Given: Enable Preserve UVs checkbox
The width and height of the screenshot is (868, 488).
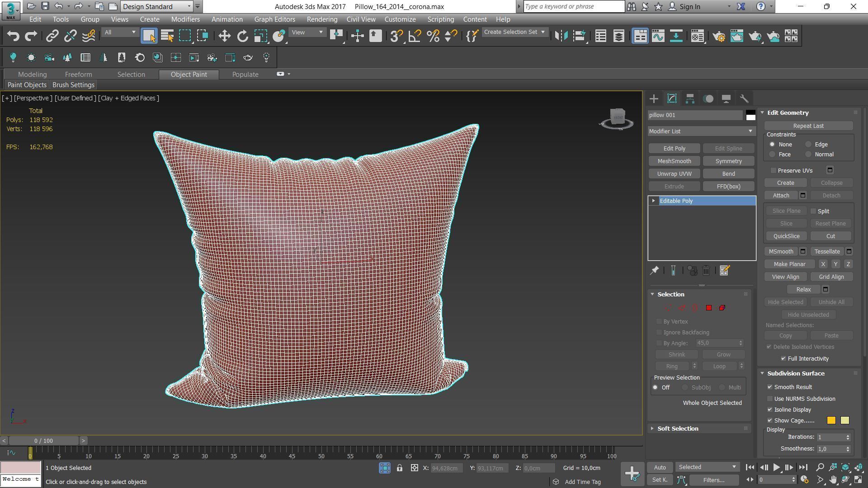Looking at the screenshot, I should 774,171.
